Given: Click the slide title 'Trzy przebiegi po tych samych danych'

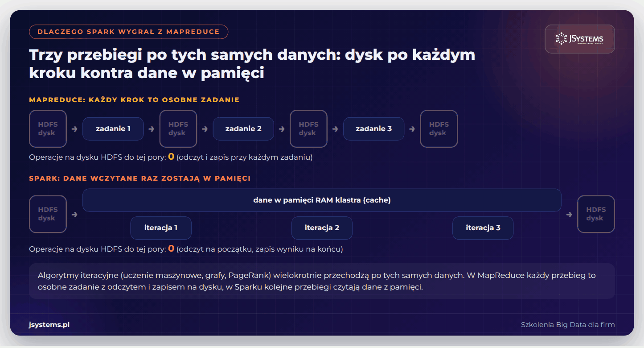Looking at the screenshot, I should tap(252, 63).
